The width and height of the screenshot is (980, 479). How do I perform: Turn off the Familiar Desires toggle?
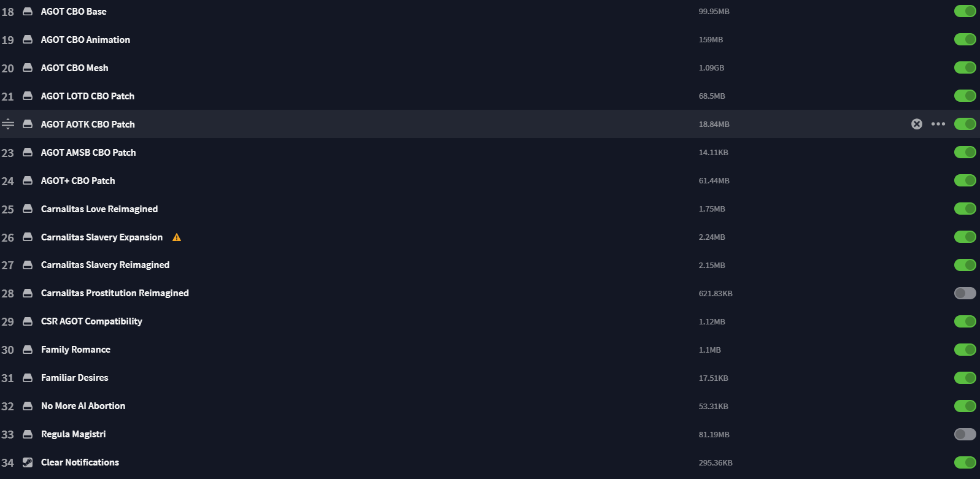pos(965,378)
